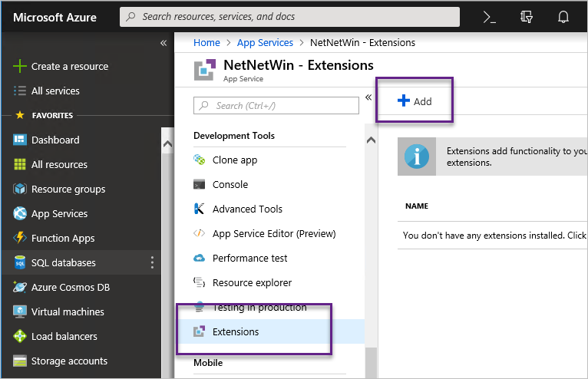Click the blue info icon in banner
588x379 pixels.
coord(417,157)
